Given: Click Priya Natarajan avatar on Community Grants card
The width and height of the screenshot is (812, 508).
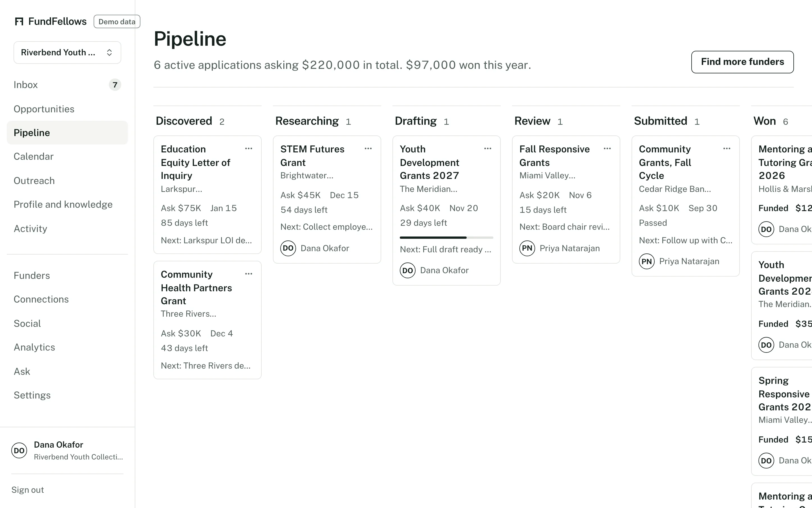Looking at the screenshot, I should pos(646,261).
